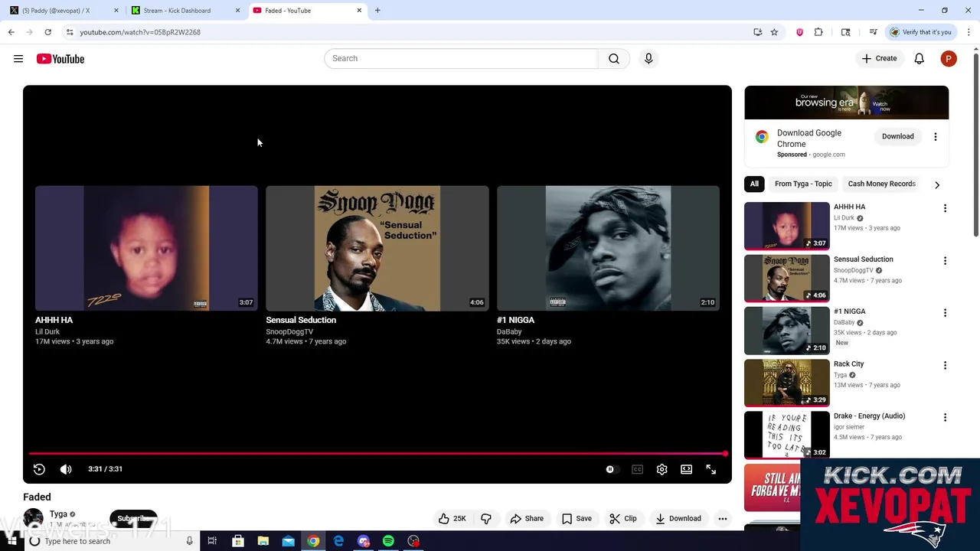Screen dimensions: 980x551
Task: Click the address bar URL
Action: pyautogui.click(x=140, y=32)
